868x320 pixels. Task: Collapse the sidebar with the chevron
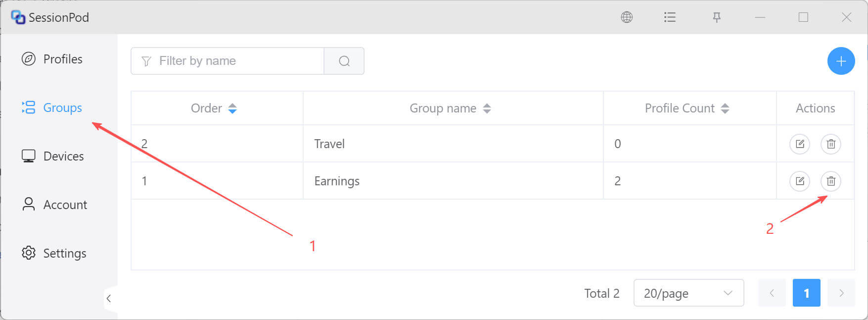pyautogui.click(x=109, y=298)
